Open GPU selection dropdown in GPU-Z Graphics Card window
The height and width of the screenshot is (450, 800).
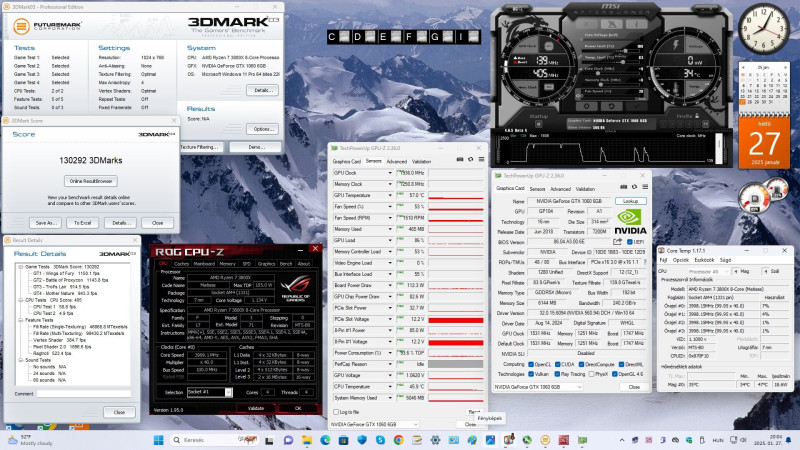click(x=538, y=387)
